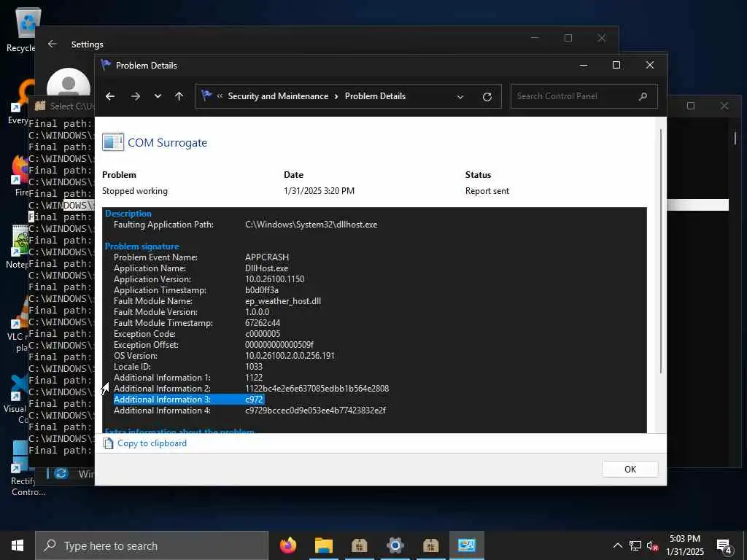Refresh the Problem Details page
Screen dimensions: 747x560
click(x=487, y=97)
